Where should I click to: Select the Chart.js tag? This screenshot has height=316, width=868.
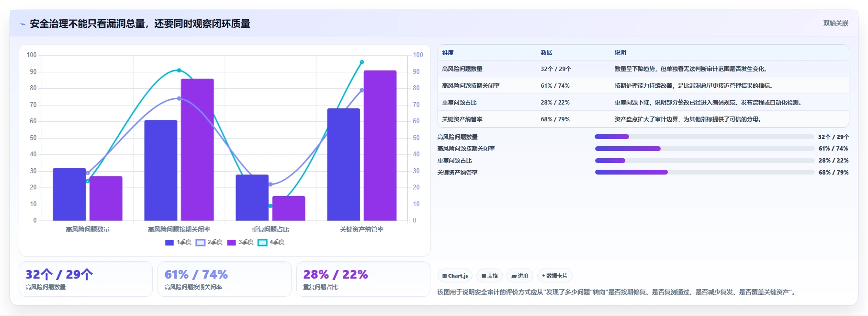[455, 276]
